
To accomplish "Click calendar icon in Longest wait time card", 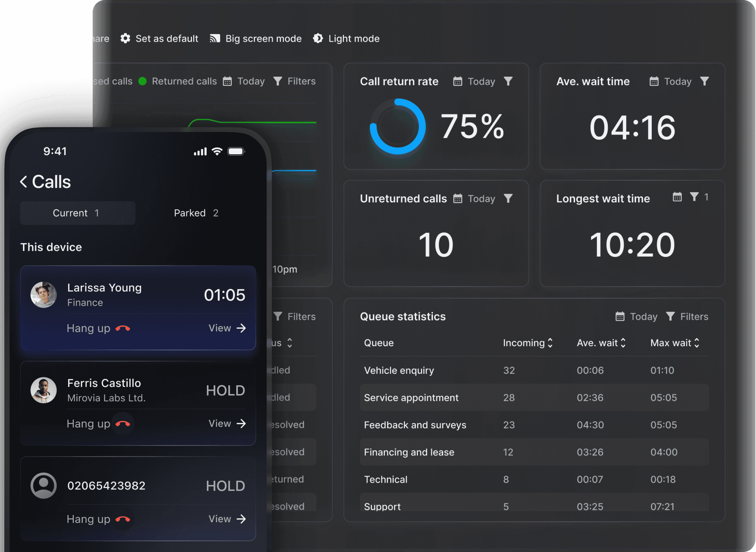I will [x=677, y=197].
